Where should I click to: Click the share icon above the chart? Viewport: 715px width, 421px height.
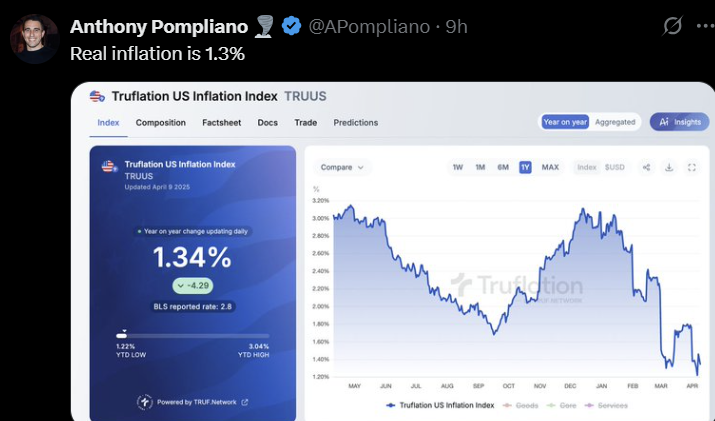tap(646, 167)
